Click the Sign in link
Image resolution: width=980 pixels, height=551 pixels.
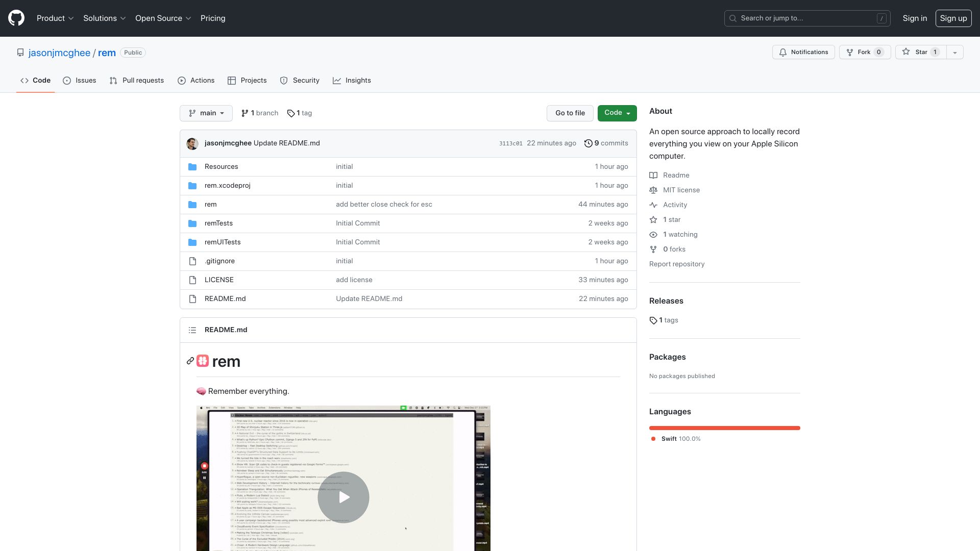click(x=915, y=18)
